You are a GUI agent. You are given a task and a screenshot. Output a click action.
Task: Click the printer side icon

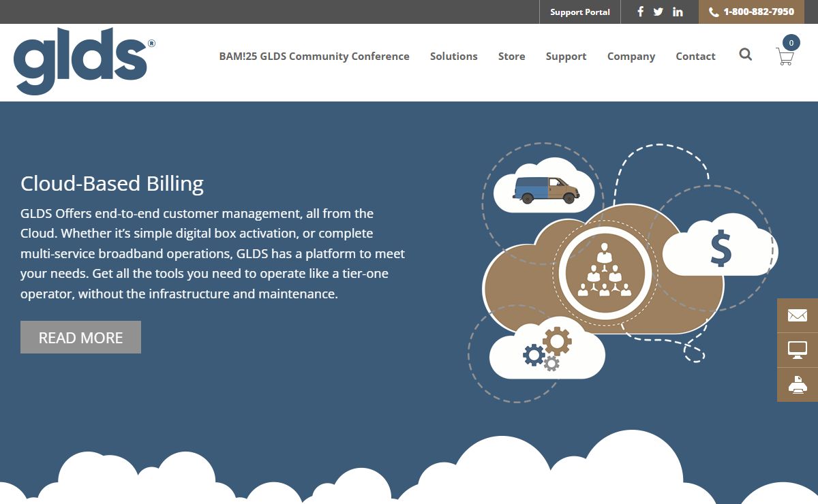pos(797,385)
